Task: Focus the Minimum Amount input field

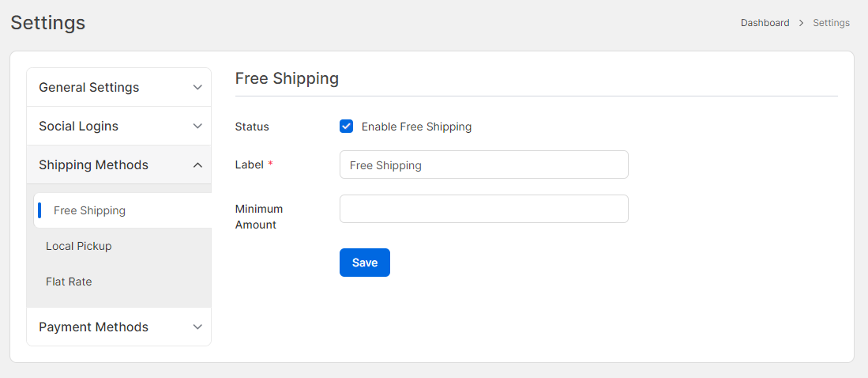Action: click(484, 209)
